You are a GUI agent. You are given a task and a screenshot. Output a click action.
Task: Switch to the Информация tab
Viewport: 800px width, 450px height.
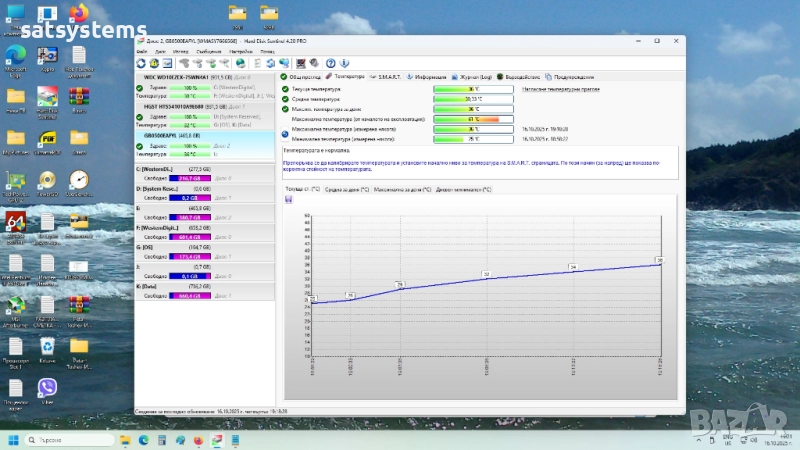430,76
